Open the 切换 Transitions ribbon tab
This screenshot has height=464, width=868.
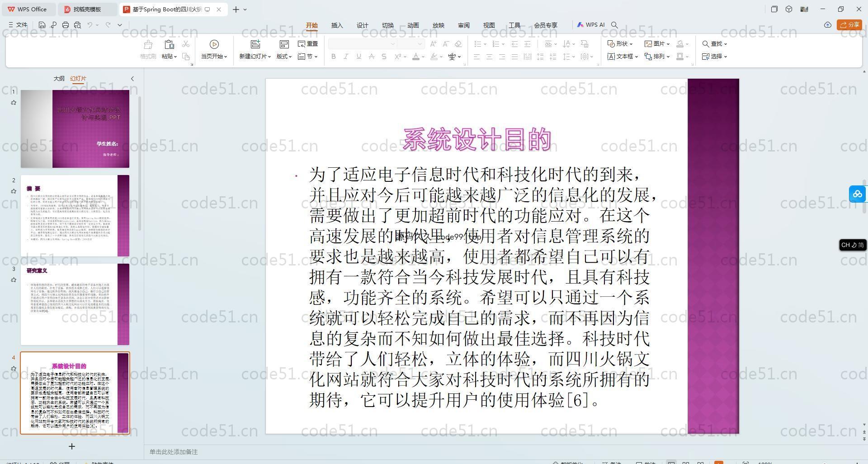coord(387,25)
